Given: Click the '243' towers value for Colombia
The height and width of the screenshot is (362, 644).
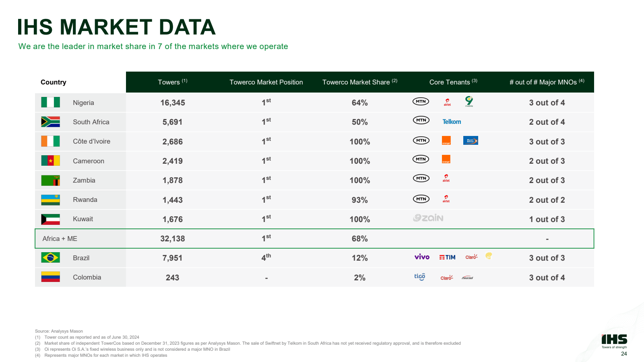Looking at the screenshot, I should point(173,278).
